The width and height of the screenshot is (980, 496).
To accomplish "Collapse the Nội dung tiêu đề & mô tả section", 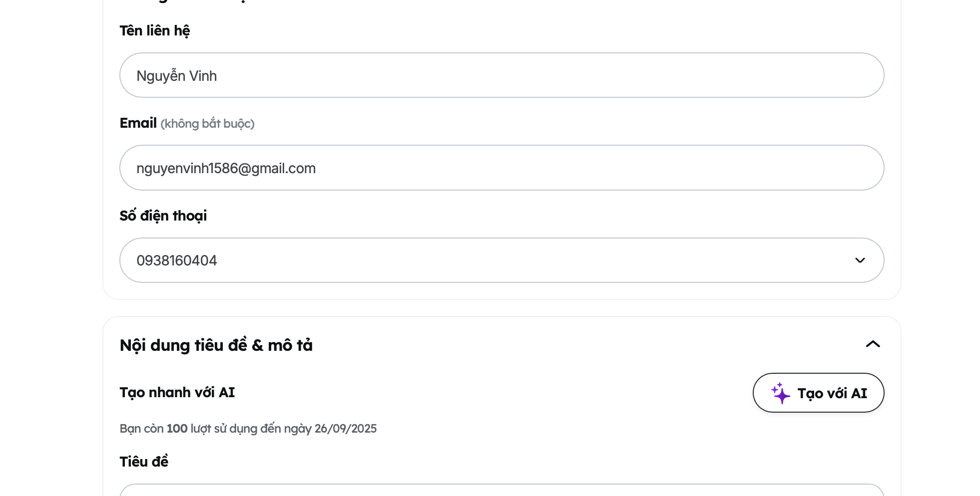I will tap(873, 344).
